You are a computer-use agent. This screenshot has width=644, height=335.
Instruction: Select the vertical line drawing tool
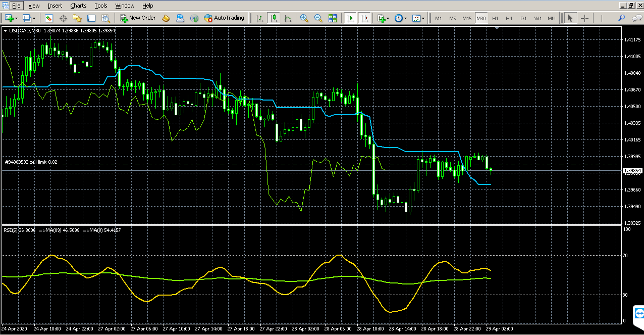click(602, 18)
